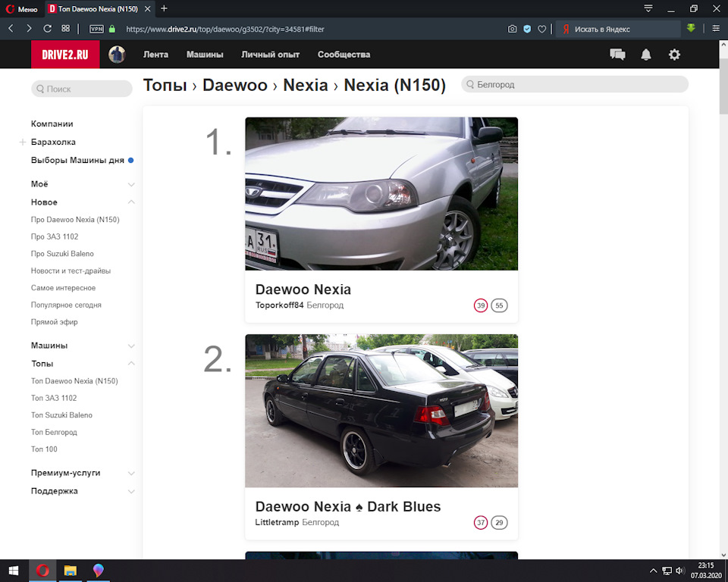Take a page screenshot with the camera icon
This screenshot has width=728, height=582.
[x=513, y=29]
